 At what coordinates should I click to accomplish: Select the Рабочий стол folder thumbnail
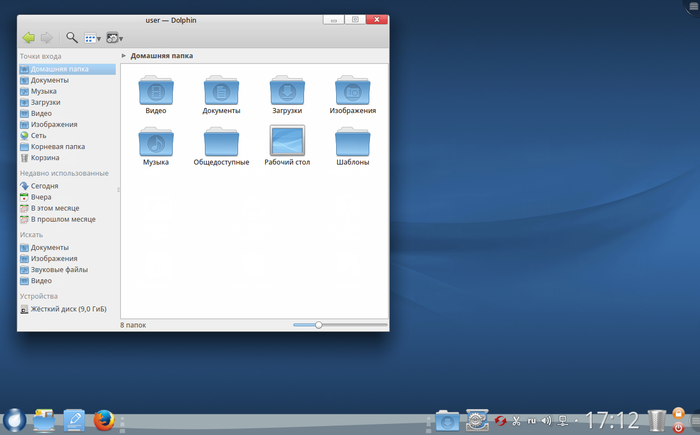(x=286, y=142)
